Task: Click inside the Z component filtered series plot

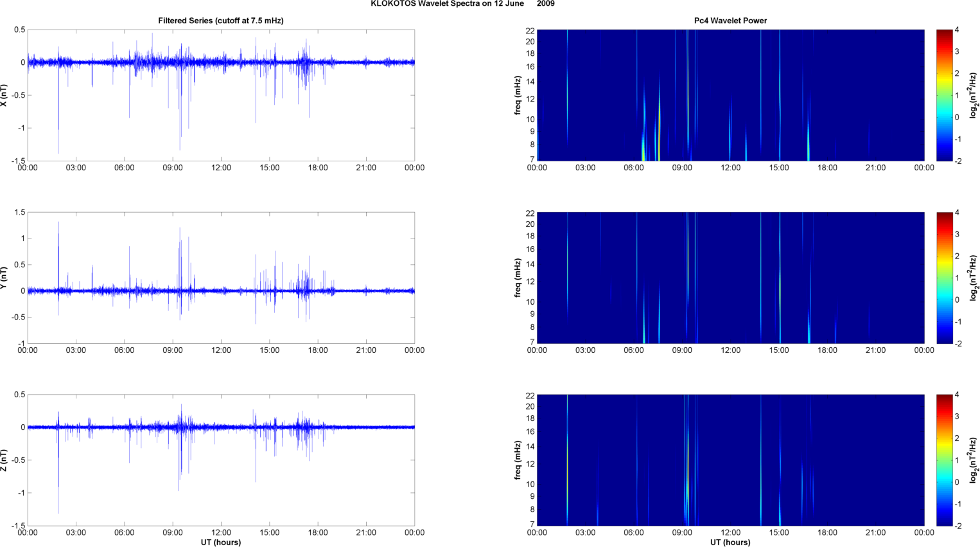Action: [x=221, y=460]
